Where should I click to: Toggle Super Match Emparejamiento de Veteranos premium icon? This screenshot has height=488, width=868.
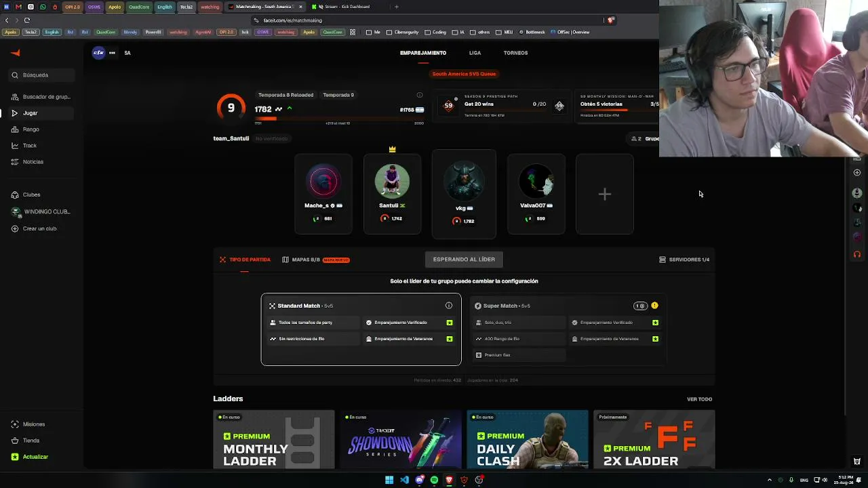pyautogui.click(x=656, y=339)
